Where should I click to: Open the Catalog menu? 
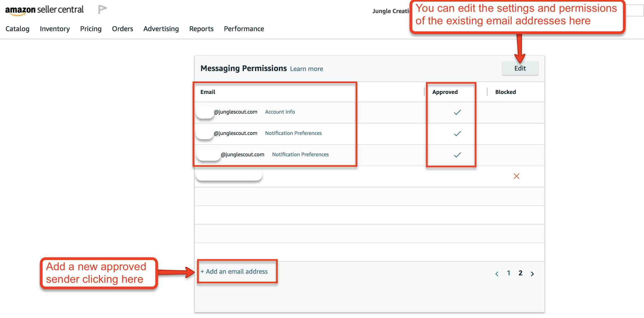click(18, 29)
